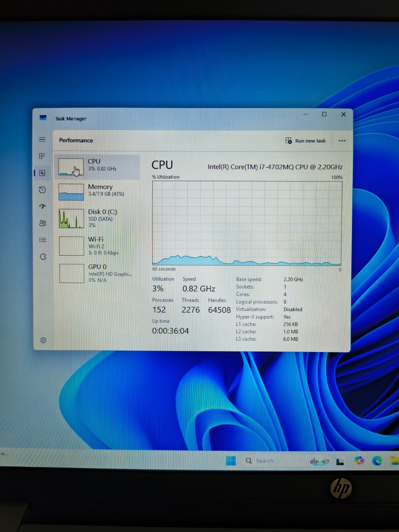This screenshot has width=399, height=532.
Task: Open the App history page icon
Action: pos(42,190)
